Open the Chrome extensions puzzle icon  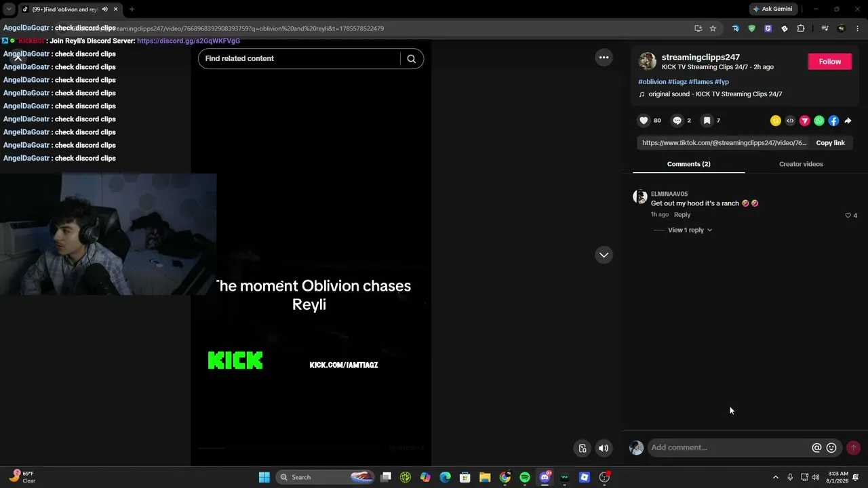click(801, 28)
